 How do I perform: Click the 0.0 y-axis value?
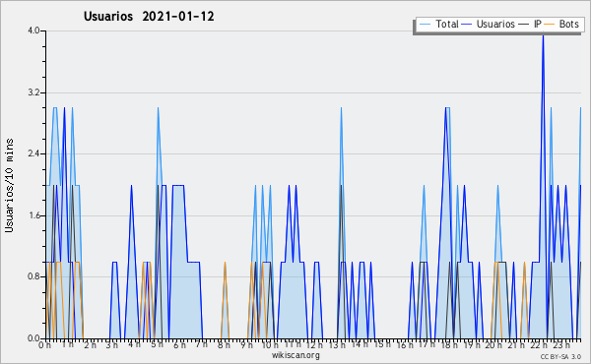[x=33, y=338]
